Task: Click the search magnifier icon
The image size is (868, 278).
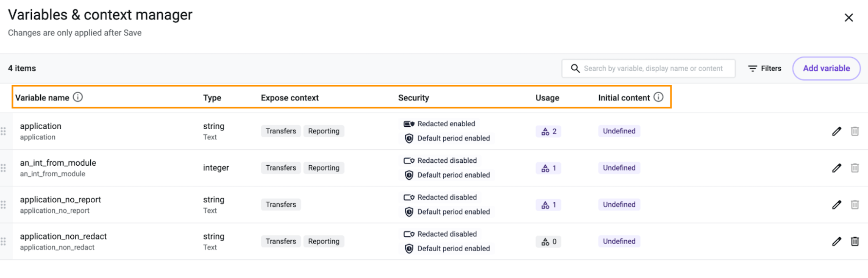Action: click(x=575, y=68)
